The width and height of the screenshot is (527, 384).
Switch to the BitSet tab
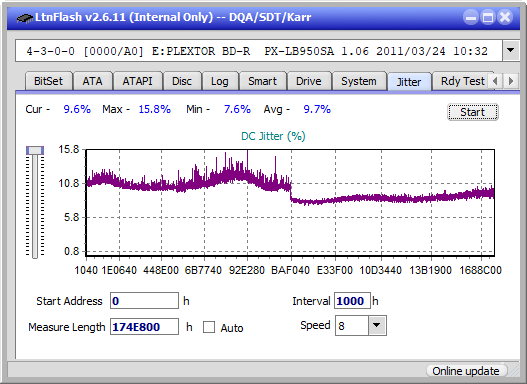pyautogui.click(x=48, y=81)
